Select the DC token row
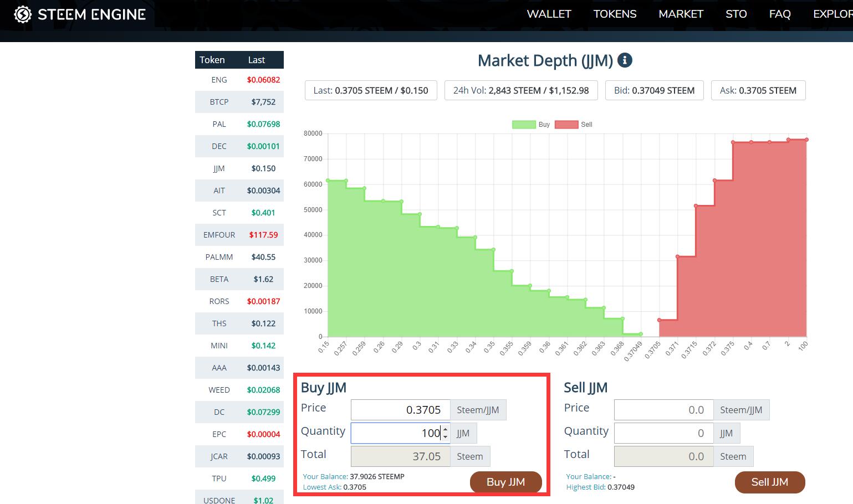This screenshot has height=504, width=853. tap(239, 412)
